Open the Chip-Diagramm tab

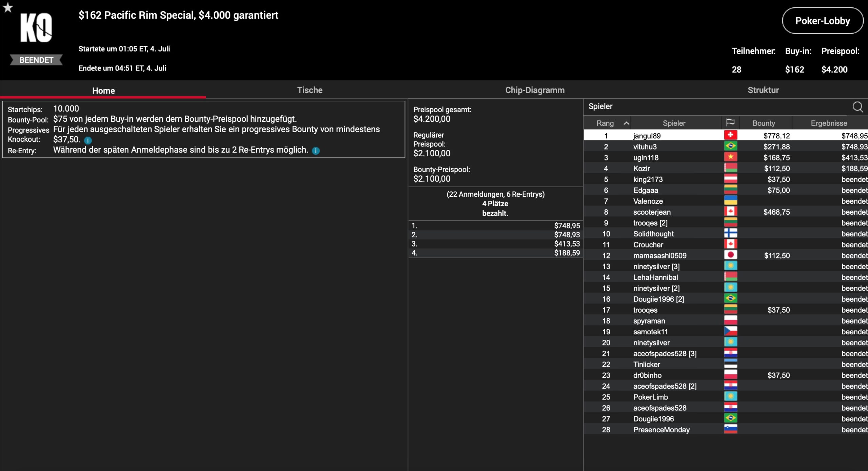pos(535,90)
